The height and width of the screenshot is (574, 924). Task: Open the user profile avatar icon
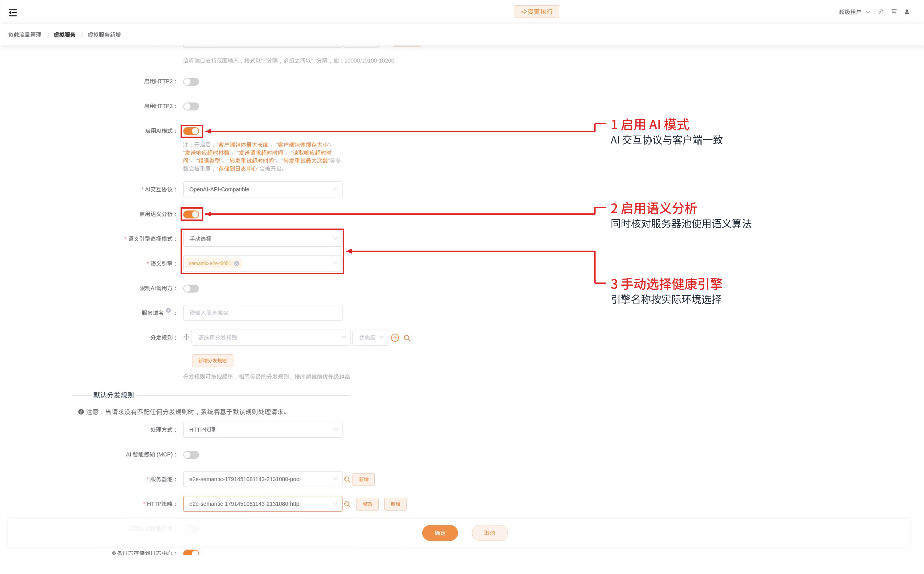tap(907, 12)
